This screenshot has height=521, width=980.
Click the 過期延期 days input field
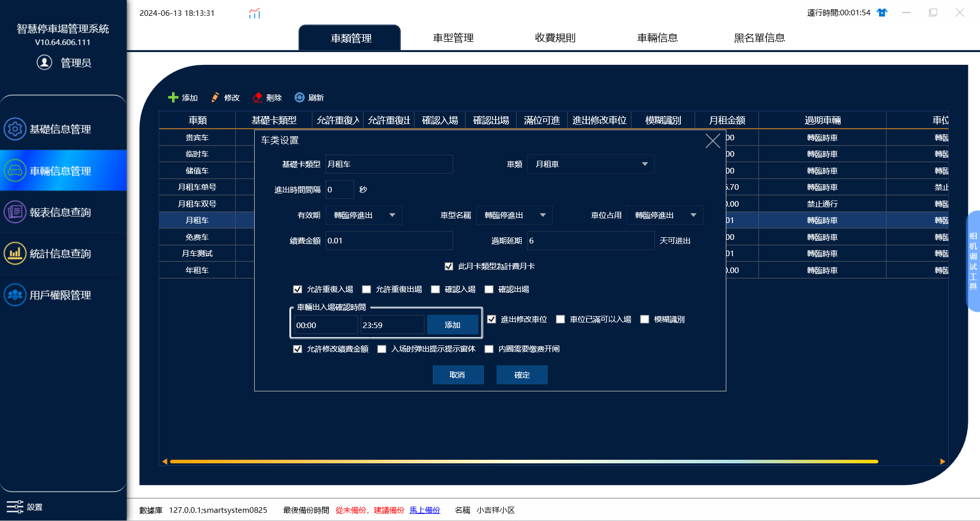point(591,241)
